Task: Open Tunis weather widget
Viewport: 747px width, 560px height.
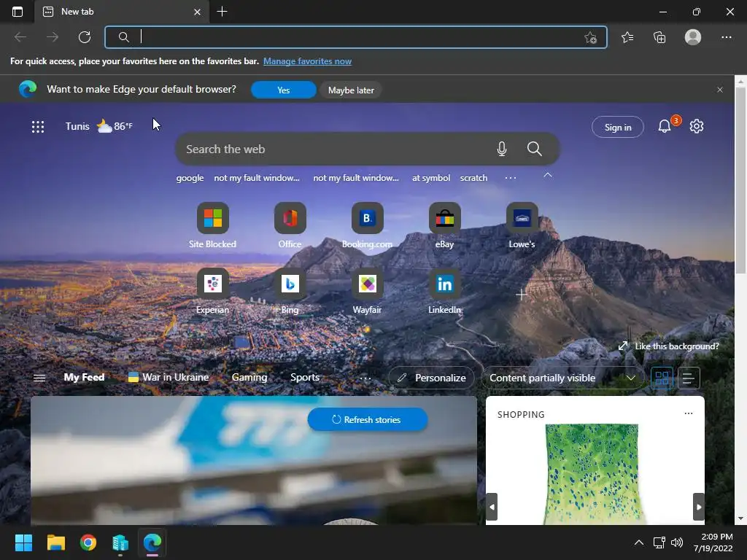Action: point(99,126)
